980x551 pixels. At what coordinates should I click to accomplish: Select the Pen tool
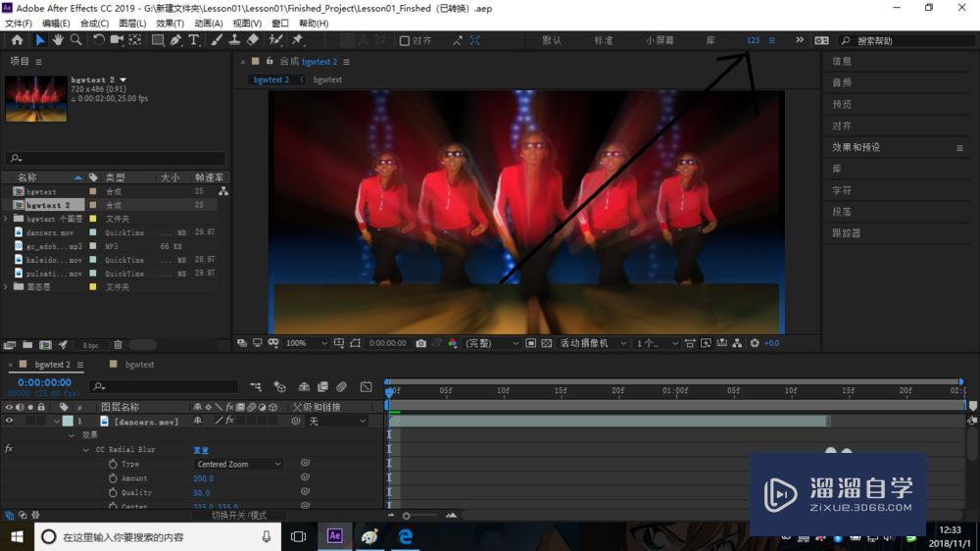[x=175, y=40]
